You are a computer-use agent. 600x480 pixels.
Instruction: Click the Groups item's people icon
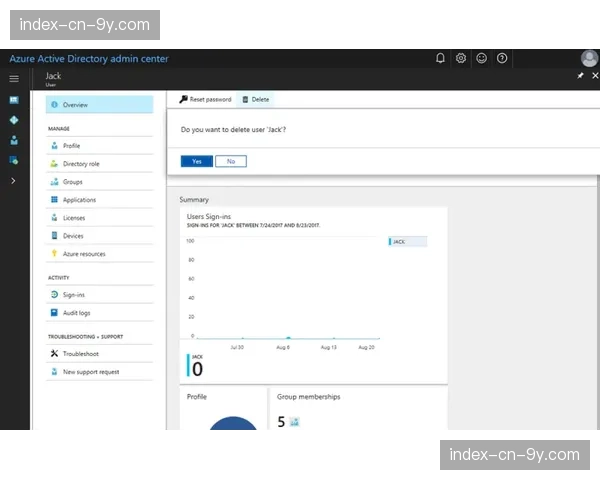coord(54,182)
